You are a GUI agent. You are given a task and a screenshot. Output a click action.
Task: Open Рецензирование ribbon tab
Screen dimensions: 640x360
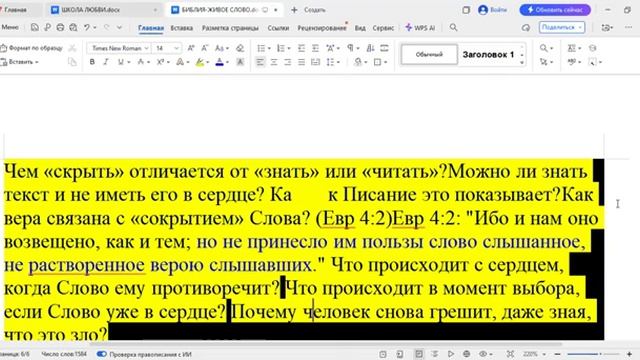point(322,28)
